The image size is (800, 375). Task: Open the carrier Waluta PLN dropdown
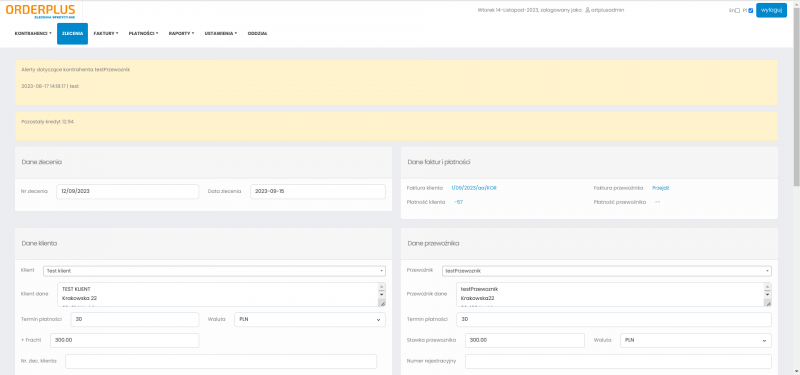695,340
